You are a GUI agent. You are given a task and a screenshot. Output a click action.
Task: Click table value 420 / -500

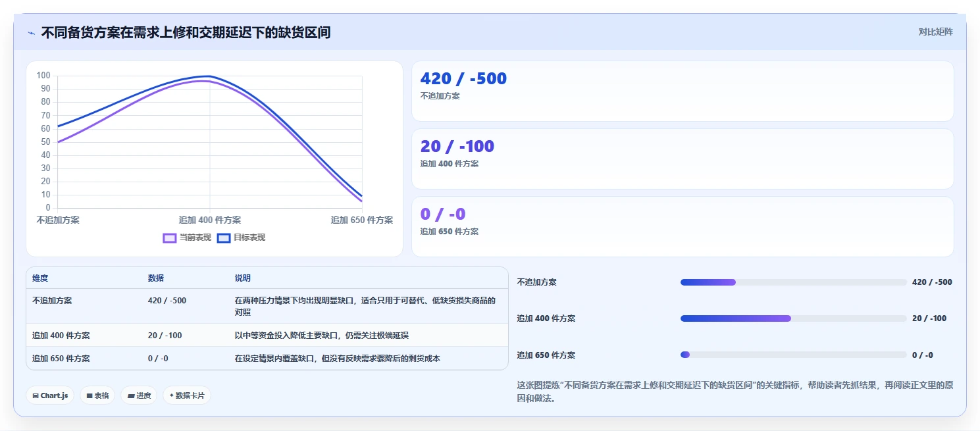point(167,300)
